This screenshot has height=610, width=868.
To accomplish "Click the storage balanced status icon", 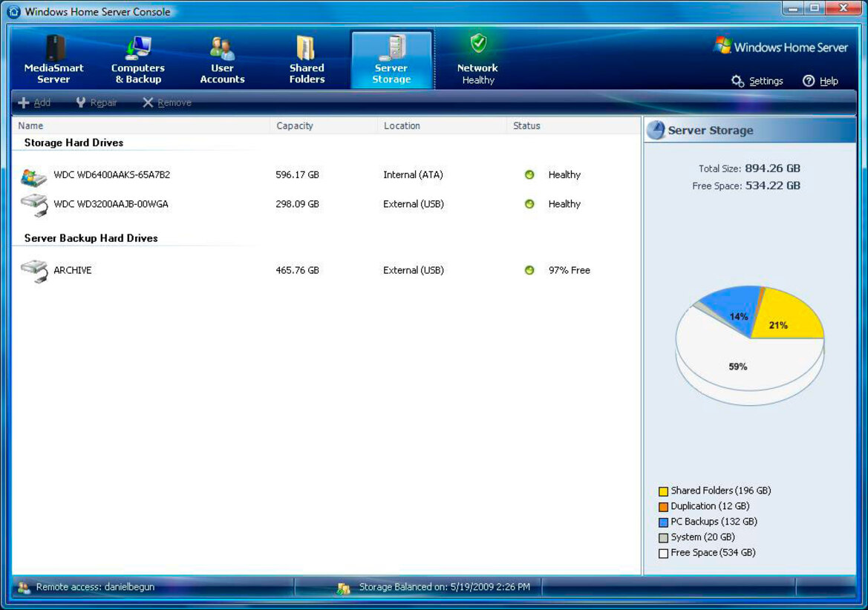I will tap(343, 588).
